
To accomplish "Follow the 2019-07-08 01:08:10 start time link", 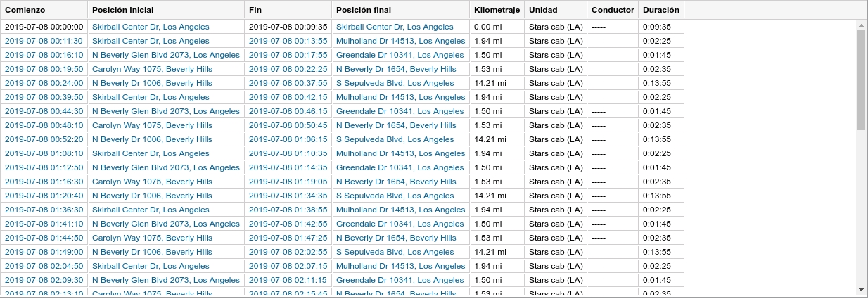I will [x=44, y=153].
